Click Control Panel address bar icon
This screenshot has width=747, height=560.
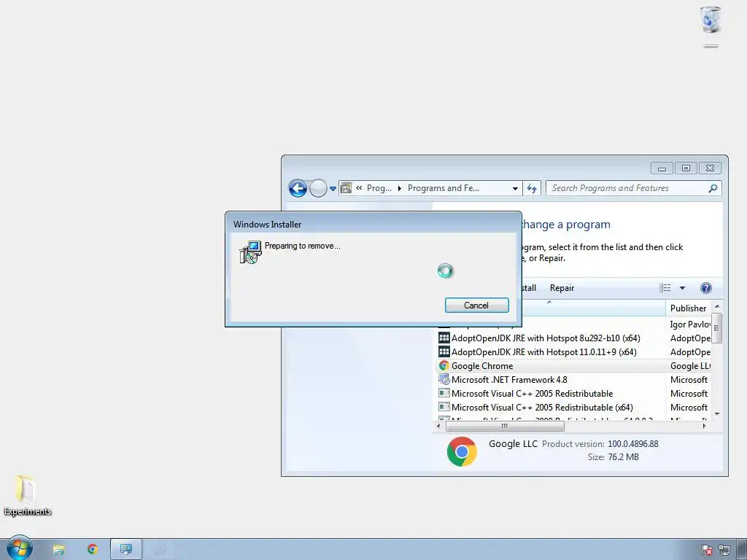point(347,188)
